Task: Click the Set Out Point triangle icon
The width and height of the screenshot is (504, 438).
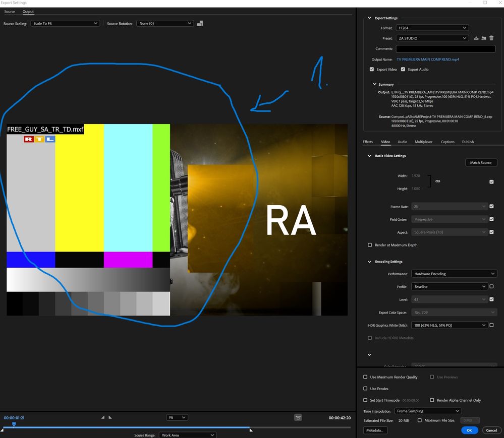Action: 110,417
